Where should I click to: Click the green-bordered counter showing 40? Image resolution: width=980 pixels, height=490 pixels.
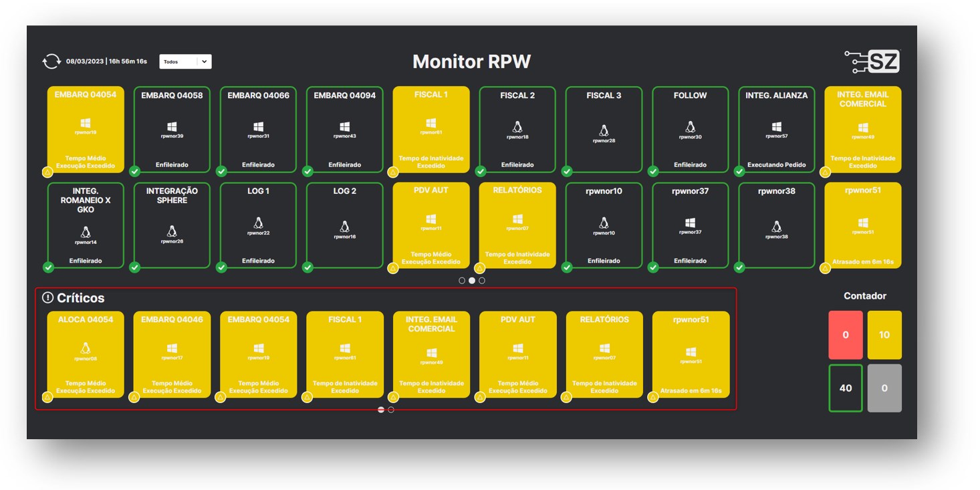tap(846, 388)
